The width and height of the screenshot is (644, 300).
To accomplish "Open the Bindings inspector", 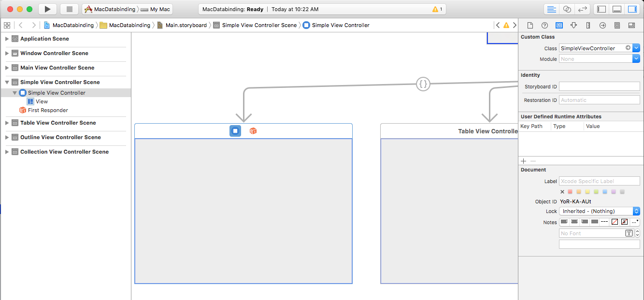I will (617, 25).
